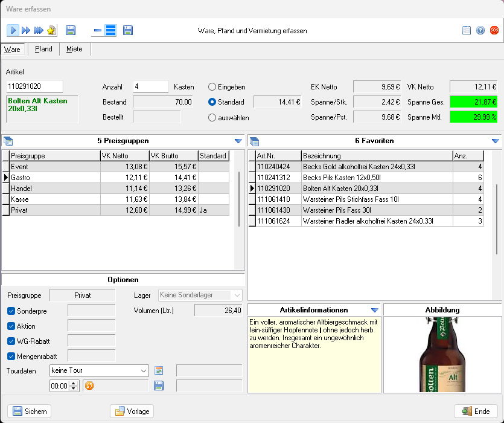The height and width of the screenshot is (423, 504).
Task: Click the single-arrow play icon in toolbar
Action: point(13,31)
